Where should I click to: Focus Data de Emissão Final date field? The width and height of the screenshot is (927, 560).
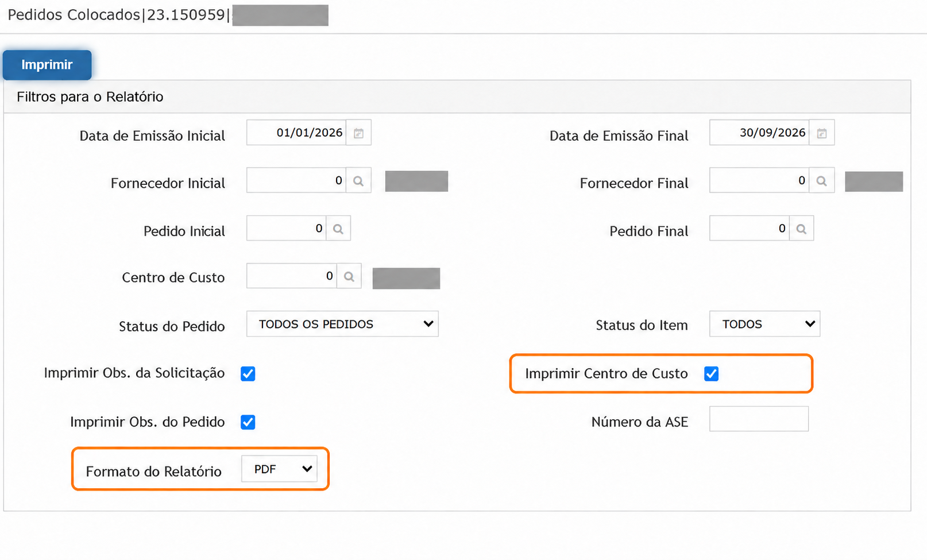[x=759, y=133]
